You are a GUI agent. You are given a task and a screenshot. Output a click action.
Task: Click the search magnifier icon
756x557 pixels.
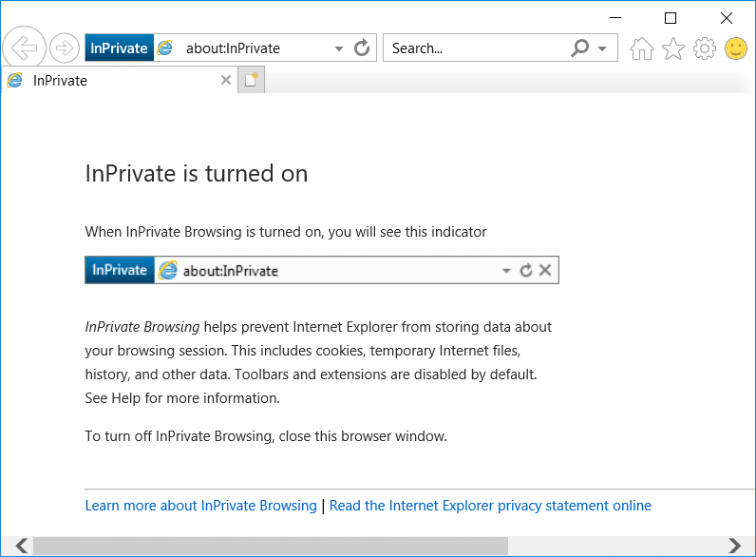[580, 48]
